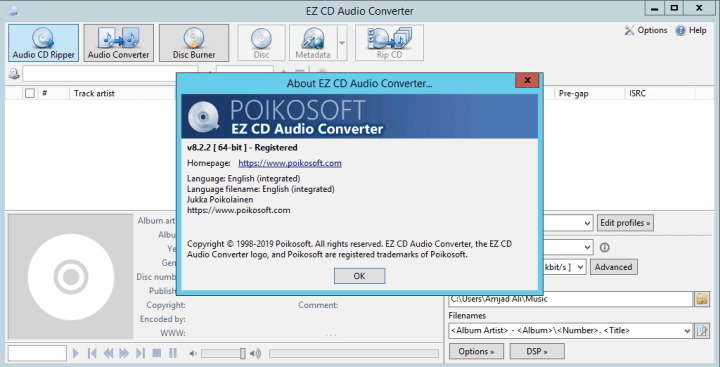Open the profile dropdown beside Edit profiles
Image resolution: width=720 pixels, height=367 pixels.
(587, 223)
